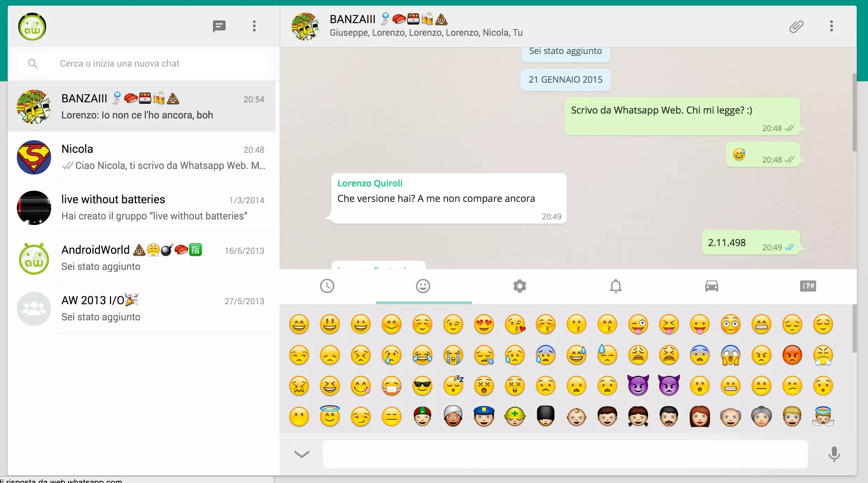Open the symbols emoji tab
The height and width of the screenshot is (483, 868).
pyautogui.click(x=808, y=286)
